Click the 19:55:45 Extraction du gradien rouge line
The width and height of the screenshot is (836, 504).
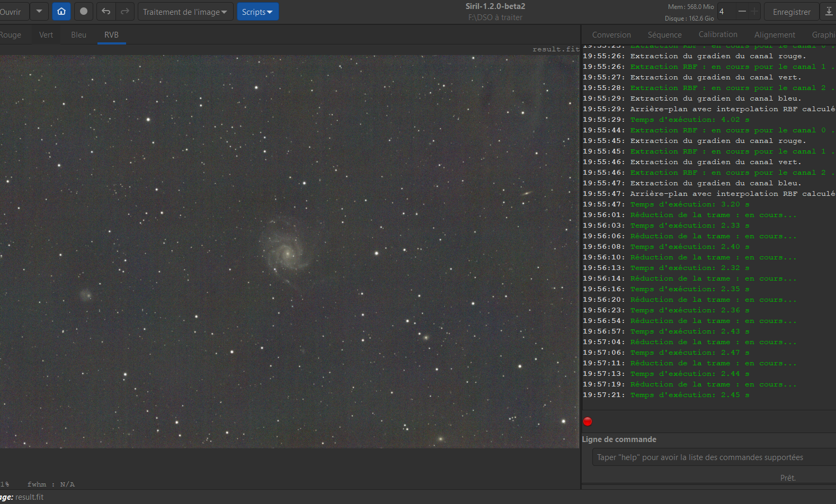(x=694, y=141)
